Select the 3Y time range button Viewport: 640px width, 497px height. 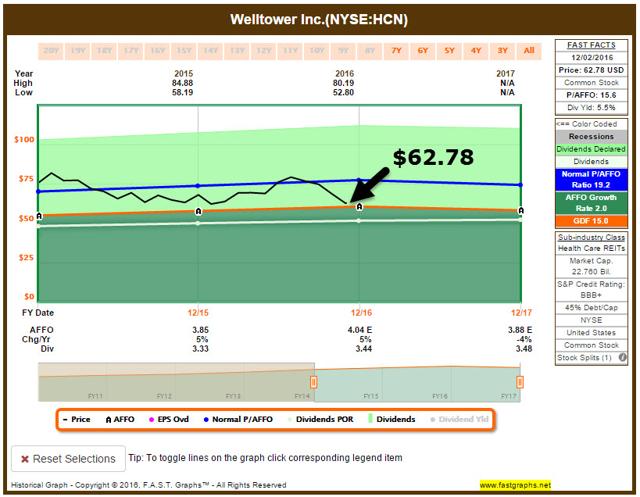click(x=502, y=51)
